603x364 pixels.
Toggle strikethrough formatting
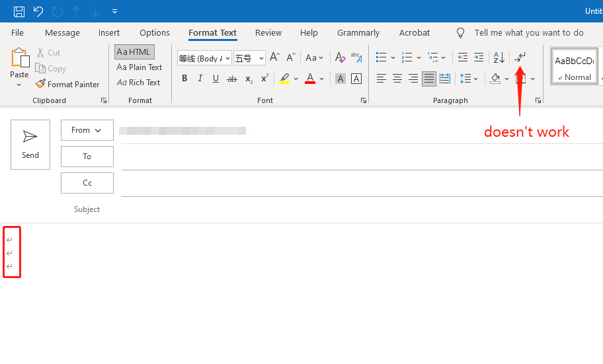(x=232, y=79)
